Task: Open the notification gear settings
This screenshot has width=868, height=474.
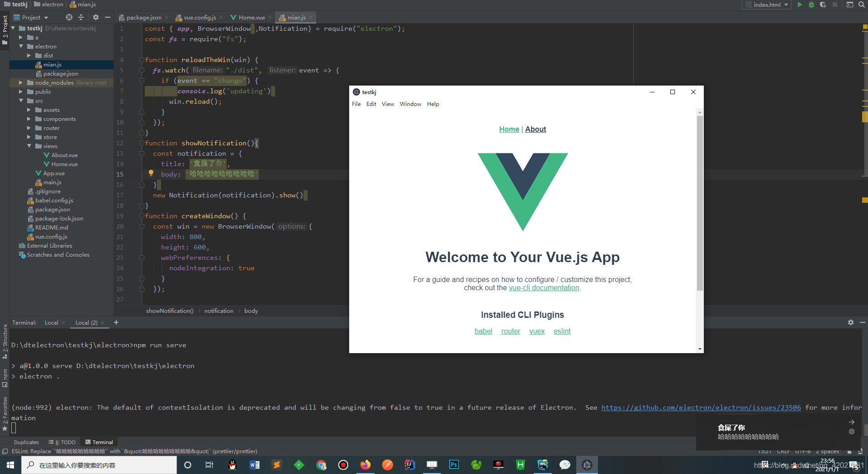Action: [852, 431]
